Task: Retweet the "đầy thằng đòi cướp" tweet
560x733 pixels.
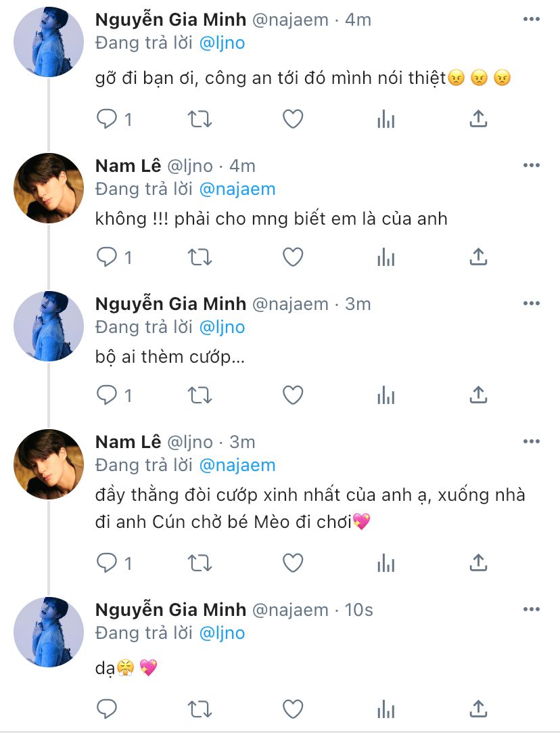Action: pos(200,562)
